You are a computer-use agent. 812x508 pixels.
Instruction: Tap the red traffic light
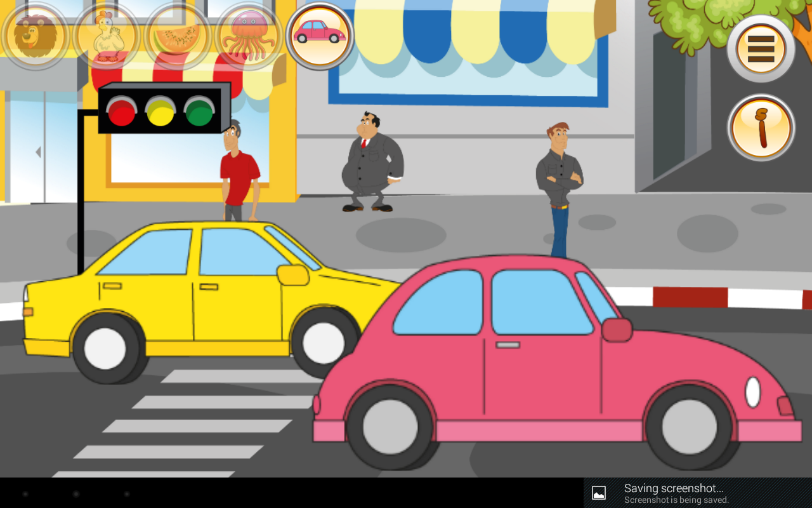tap(121, 112)
